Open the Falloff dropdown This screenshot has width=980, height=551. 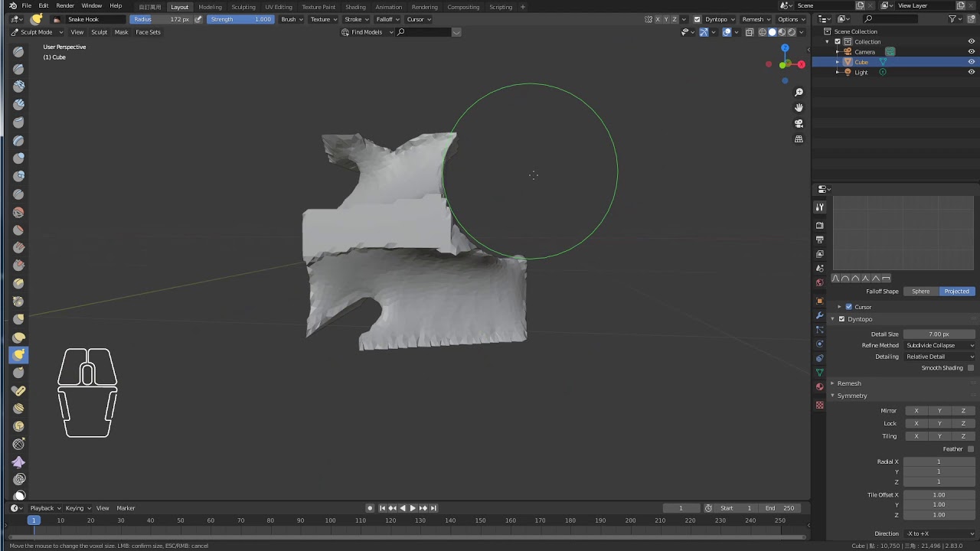387,19
